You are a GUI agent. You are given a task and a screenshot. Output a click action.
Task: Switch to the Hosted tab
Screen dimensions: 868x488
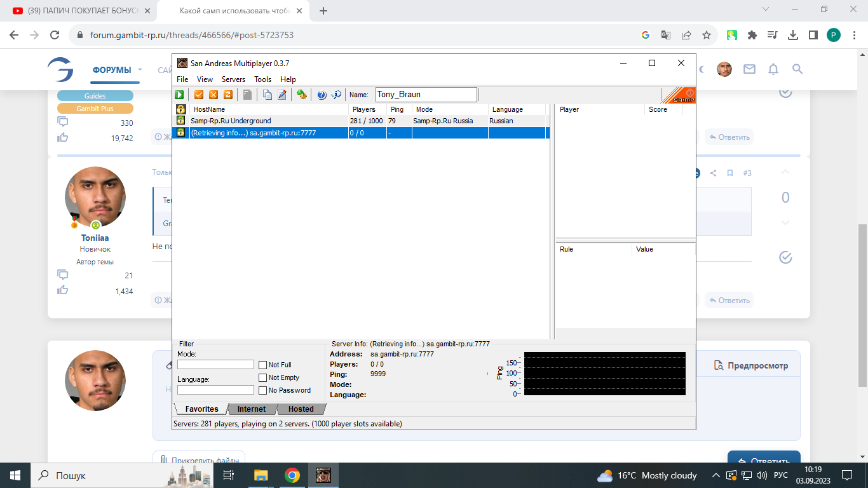[x=301, y=409]
